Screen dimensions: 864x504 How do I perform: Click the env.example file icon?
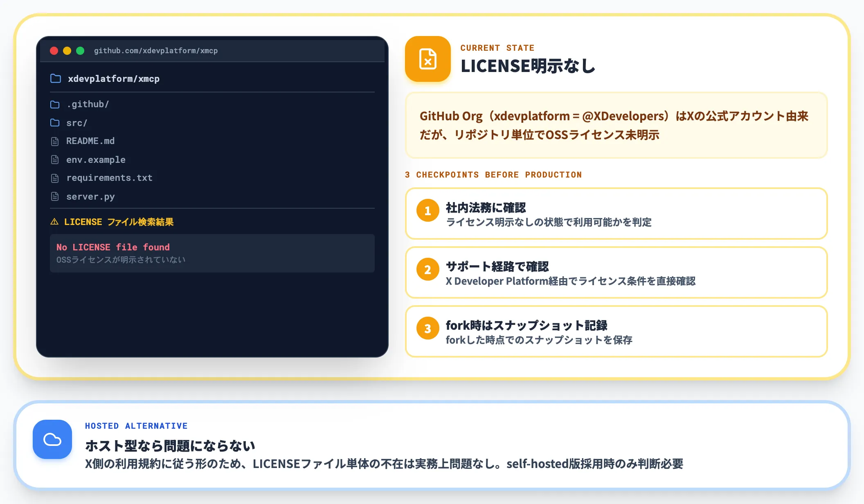(x=55, y=160)
